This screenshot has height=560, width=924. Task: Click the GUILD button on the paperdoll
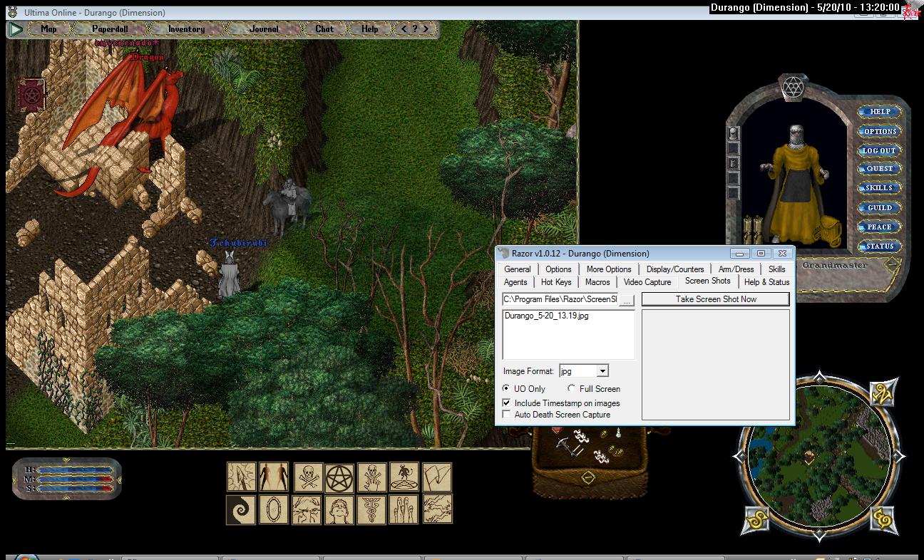point(880,208)
